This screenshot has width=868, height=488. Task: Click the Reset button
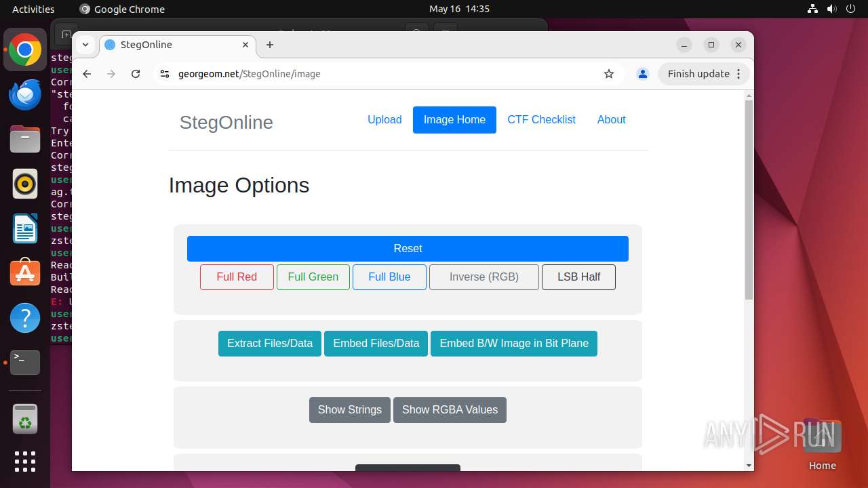pyautogui.click(x=408, y=249)
